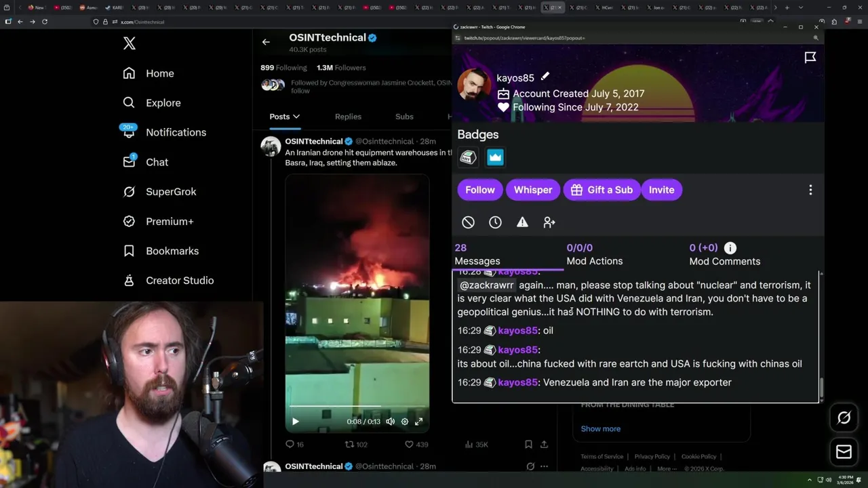Screen dimensions: 868x488
Task: Open the floating messages envelope button
Action: click(x=844, y=452)
